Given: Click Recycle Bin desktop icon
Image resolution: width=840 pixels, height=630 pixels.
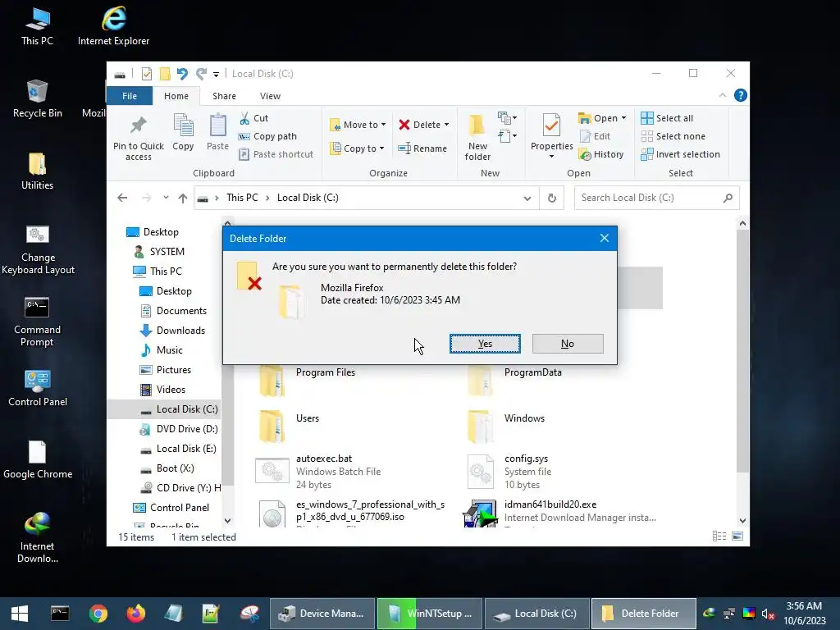Looking at the screenshot, I should pos(37,98).
